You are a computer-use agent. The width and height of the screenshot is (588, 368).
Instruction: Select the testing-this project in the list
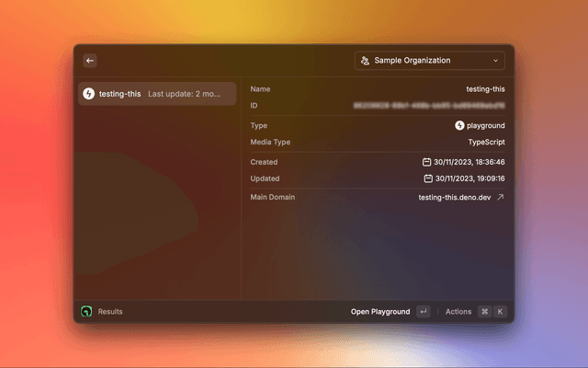pyautogui.click(x=156, y=94)
